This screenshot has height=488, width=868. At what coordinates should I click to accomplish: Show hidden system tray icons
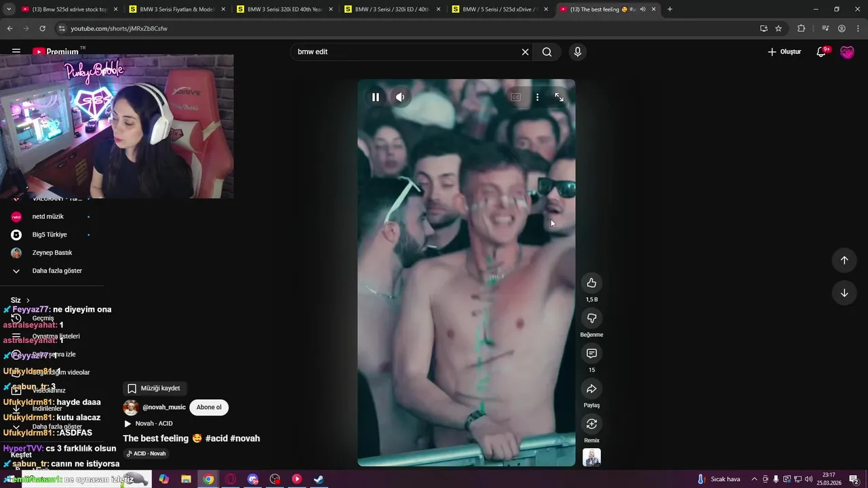point(754,479)
